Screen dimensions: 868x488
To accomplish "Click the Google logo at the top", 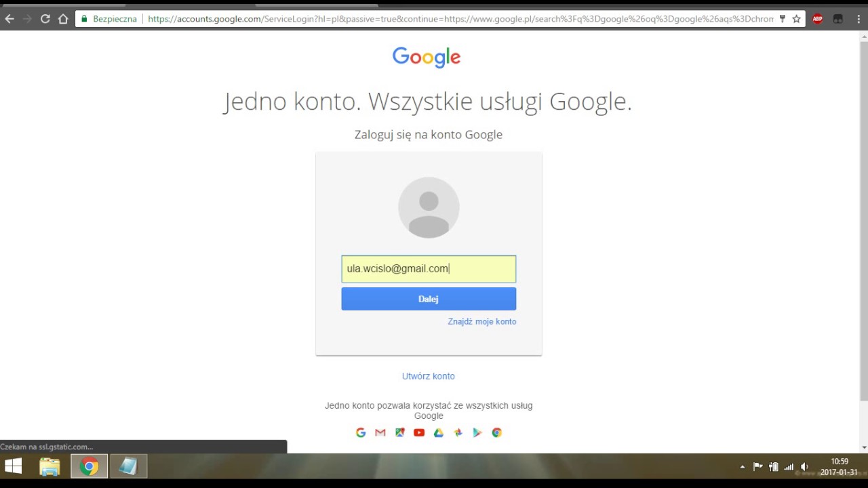I will click(x=427, y=58).
